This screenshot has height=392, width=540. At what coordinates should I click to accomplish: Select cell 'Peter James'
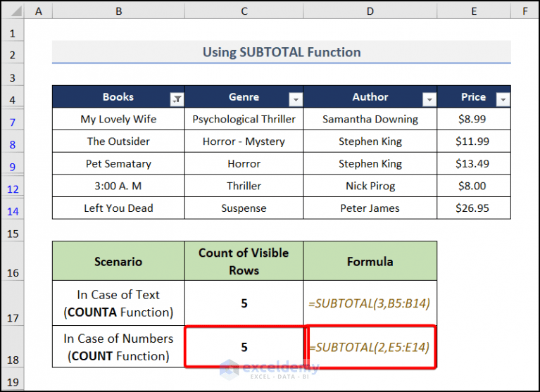[x=370, y=208]
